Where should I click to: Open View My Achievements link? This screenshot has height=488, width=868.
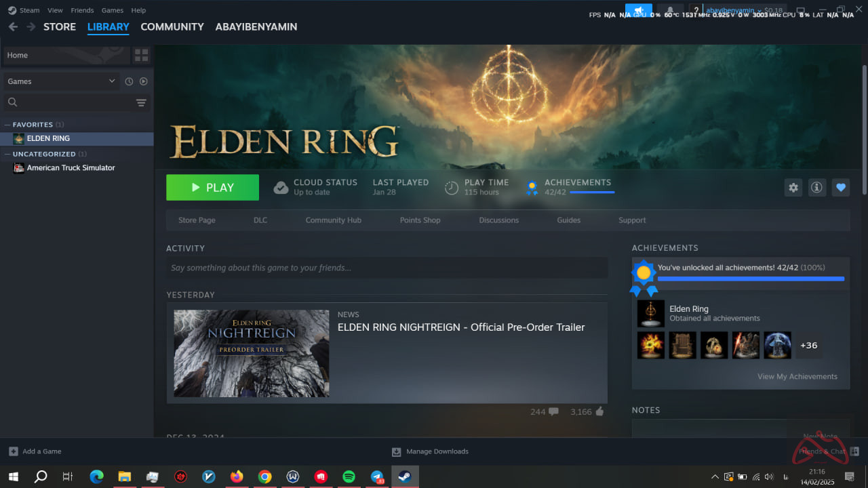tap(797, 376)
